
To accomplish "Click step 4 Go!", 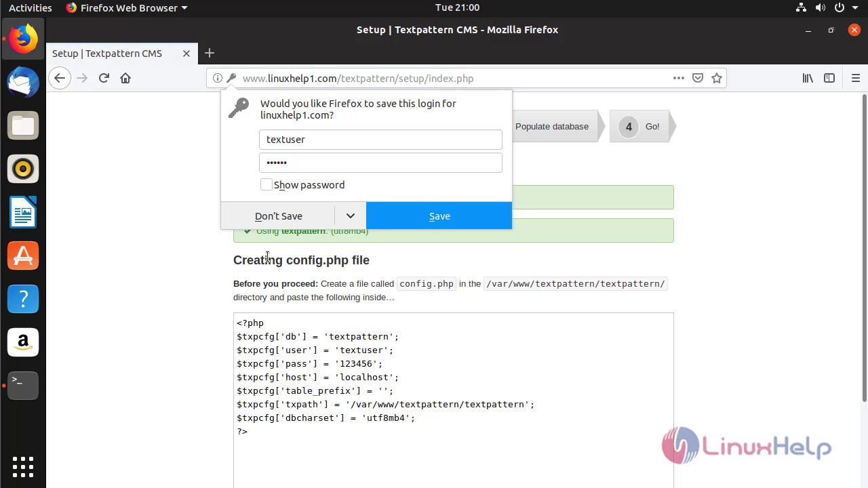I will click(642, 126).
